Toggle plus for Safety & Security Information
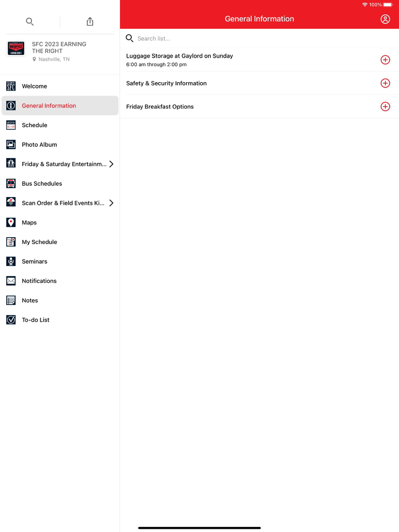399x532 pixels. pos(385,83)
